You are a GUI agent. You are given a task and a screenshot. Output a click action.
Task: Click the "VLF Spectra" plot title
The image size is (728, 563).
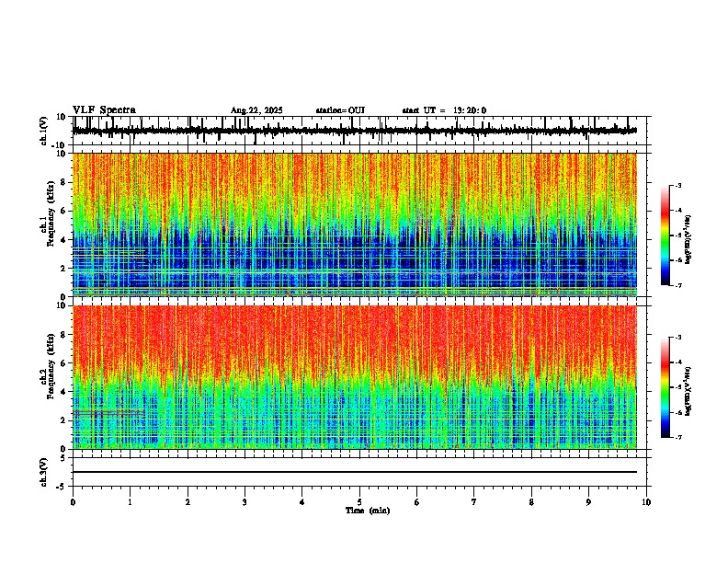coord(104,109)
